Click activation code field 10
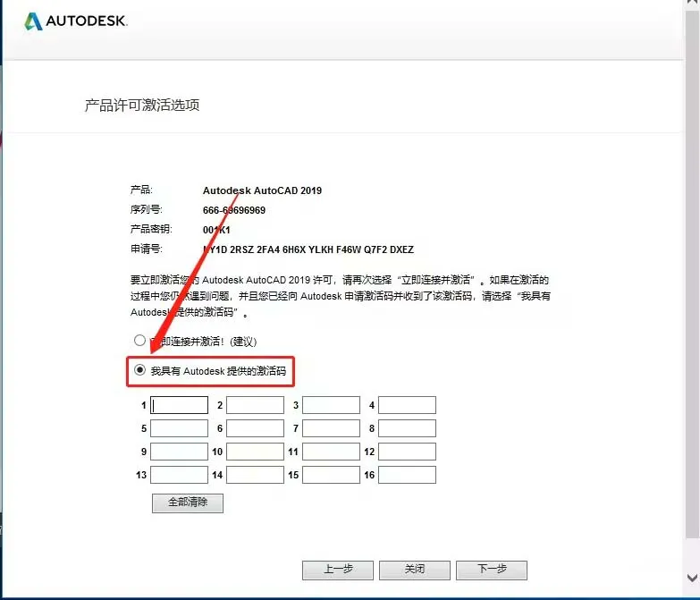Screen dimensions: 700x600 click(255, 452)
